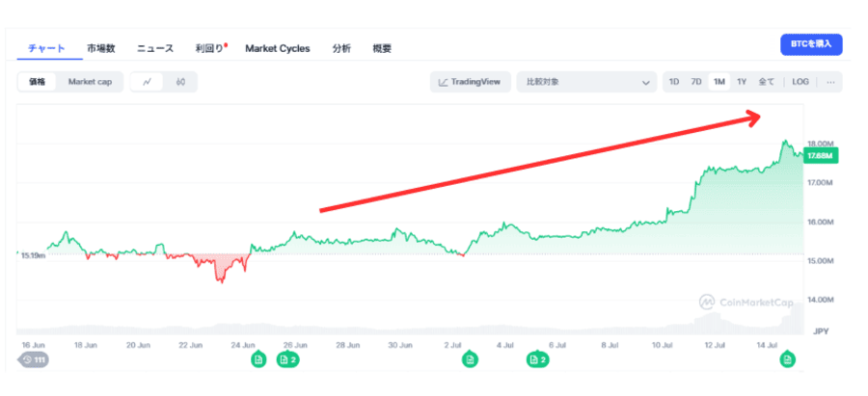The image size is (868, 396).
Task: Click the 15.19m starting price label
Action: click(x=33, y=256)
